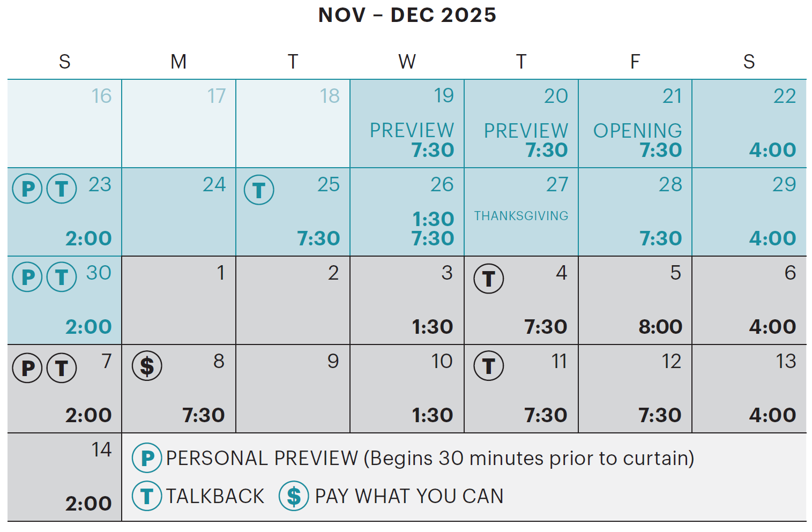Click Talkback icon on December 4
Screen dimensions: 812x532
488,279
